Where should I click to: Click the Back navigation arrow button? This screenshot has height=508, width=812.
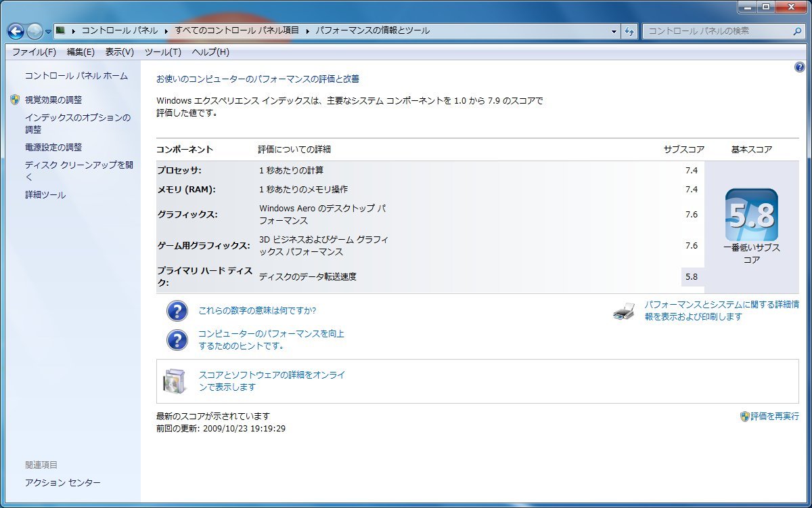16,31
